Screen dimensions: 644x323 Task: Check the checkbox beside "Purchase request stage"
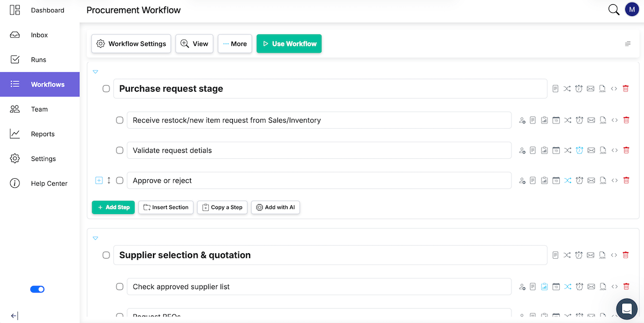click(106, 89)
